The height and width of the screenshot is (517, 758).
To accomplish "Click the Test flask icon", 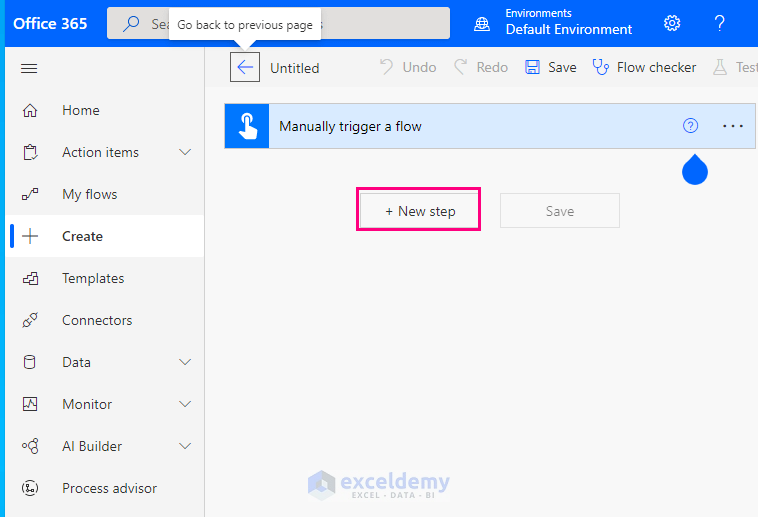I will tap(720, 67).
